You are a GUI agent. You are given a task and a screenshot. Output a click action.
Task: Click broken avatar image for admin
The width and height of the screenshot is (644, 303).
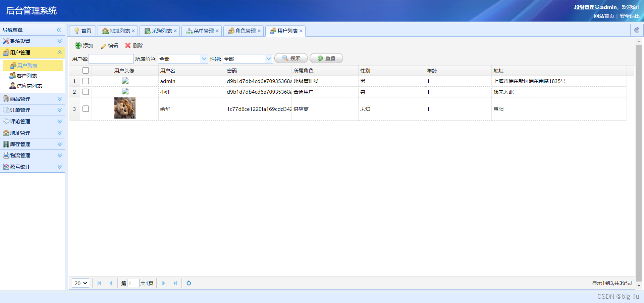[x=125, y=81]
